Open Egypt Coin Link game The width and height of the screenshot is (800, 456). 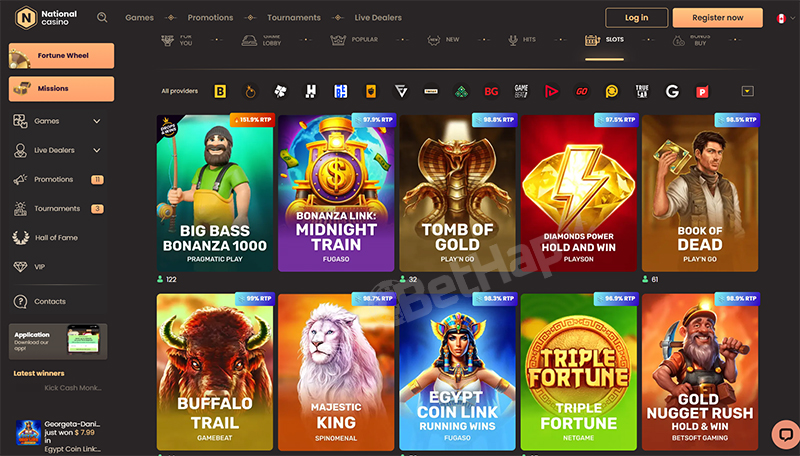pyautogui.click(x=458, y=372)
